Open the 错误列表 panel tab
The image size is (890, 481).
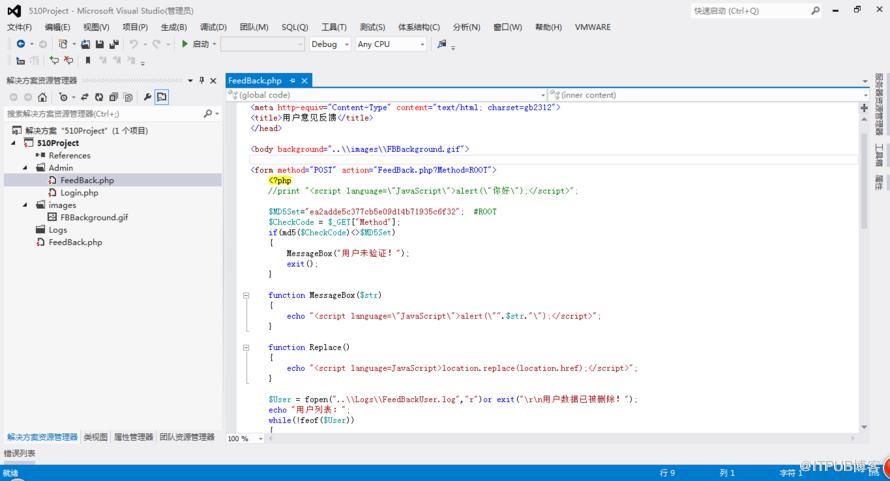tap(19, 453)
